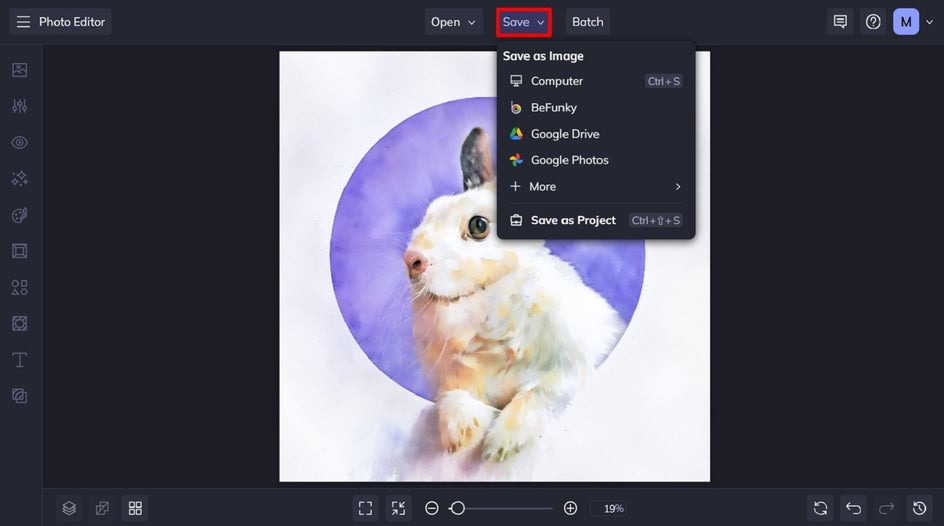Open the Artsy palette tool
Viewport: 944px width, 526px height.
coord(19,215)
